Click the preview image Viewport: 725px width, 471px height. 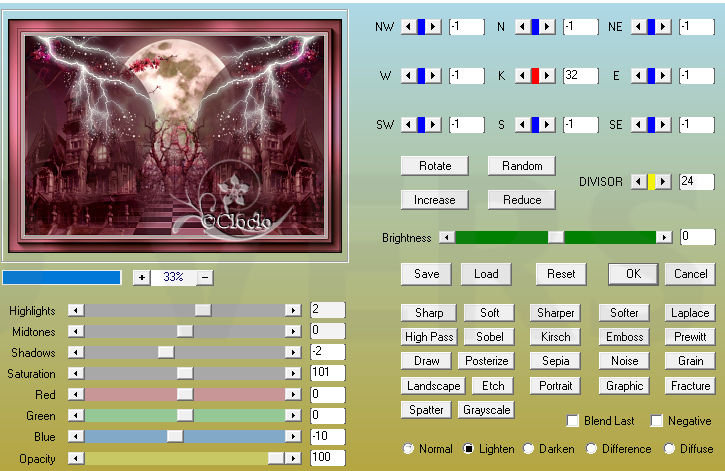pyautogui.click(x=175, y=136)
